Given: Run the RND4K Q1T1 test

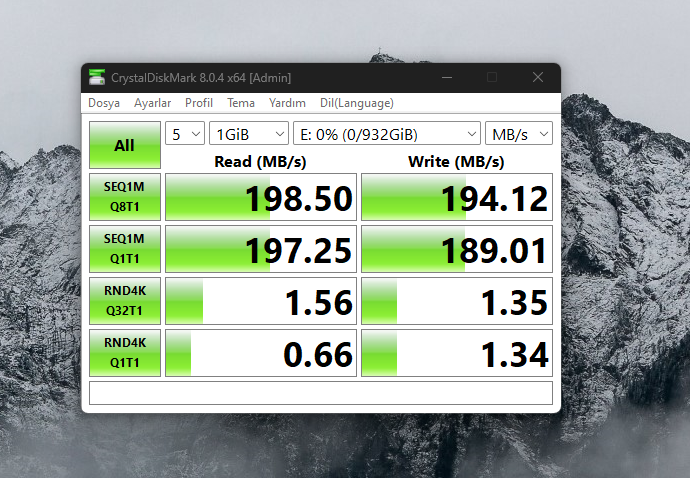Looking at the screenshot, I should click(125, 353).
